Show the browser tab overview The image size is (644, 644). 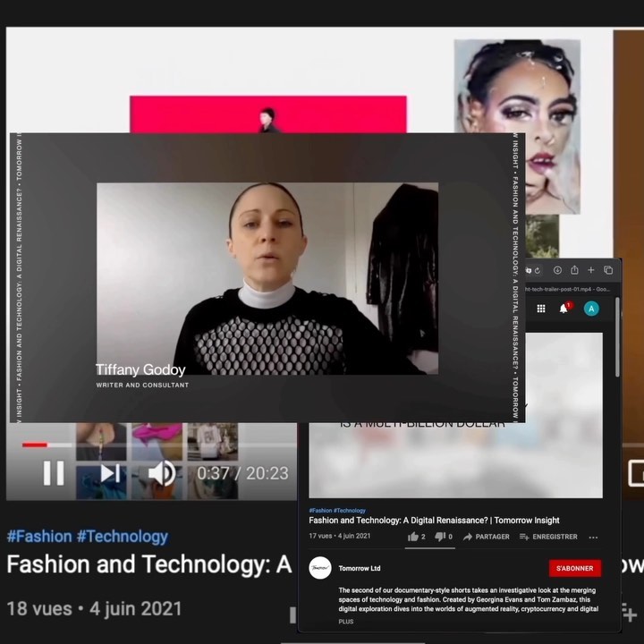pos(608,270)
